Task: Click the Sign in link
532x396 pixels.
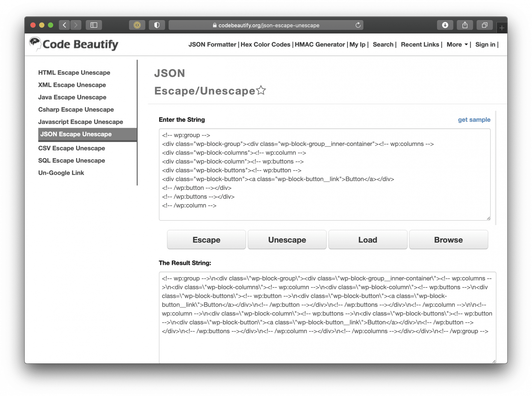Action: click(485, 45)
